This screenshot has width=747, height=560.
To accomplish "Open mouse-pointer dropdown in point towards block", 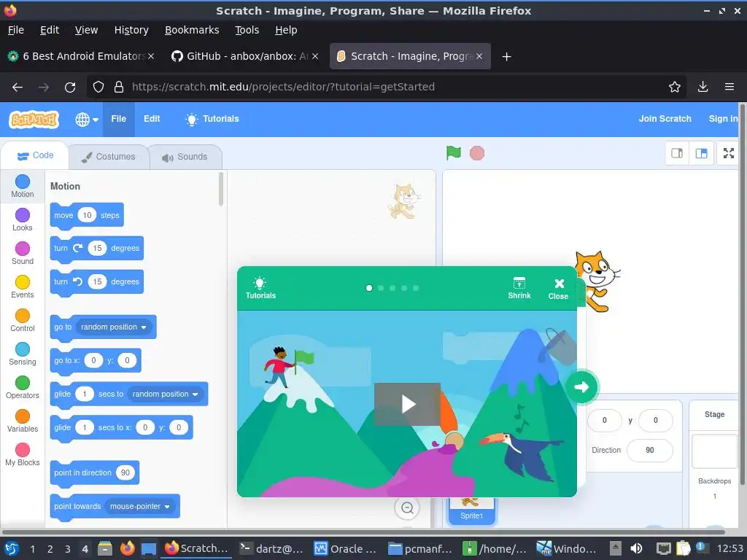I will pos(139,507).
